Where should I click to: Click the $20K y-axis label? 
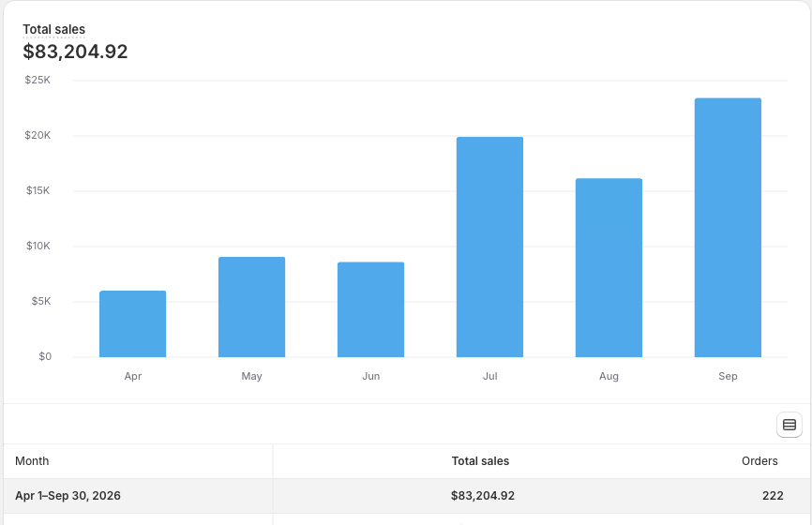click(x=38, y=135)
